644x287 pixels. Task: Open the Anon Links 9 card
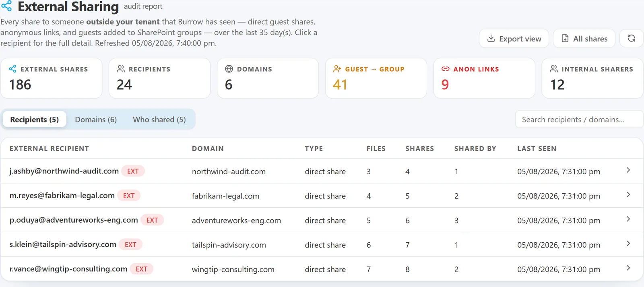coord(484,78)
